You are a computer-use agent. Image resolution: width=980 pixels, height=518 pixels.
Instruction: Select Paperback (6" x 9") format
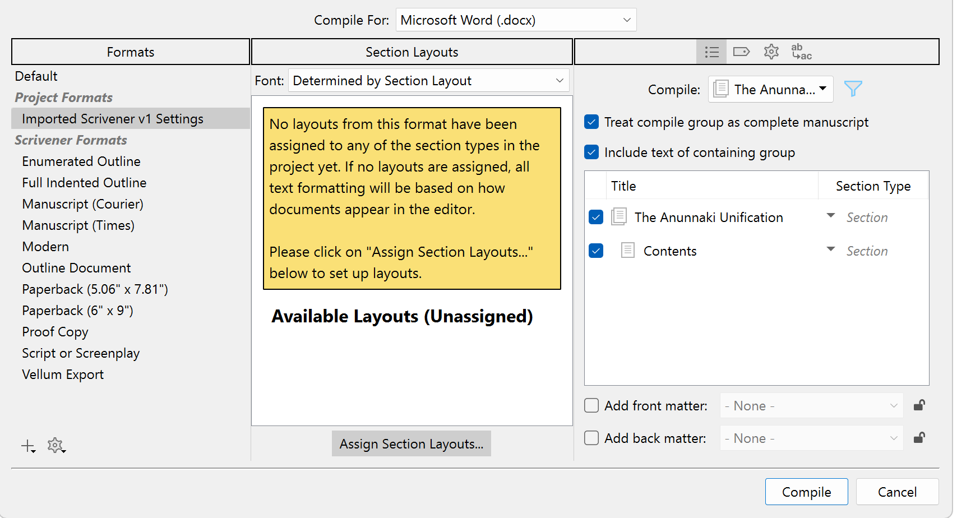coord(78,311)
